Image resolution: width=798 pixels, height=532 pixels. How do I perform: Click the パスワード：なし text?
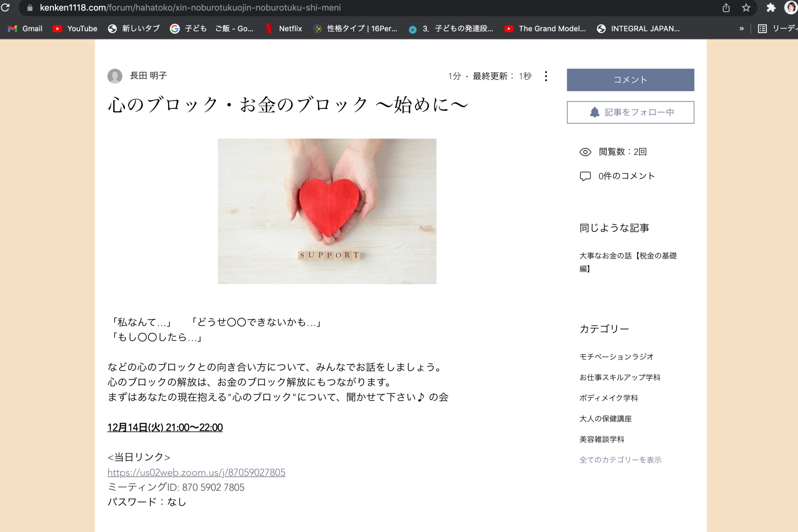tap(147, 502)
